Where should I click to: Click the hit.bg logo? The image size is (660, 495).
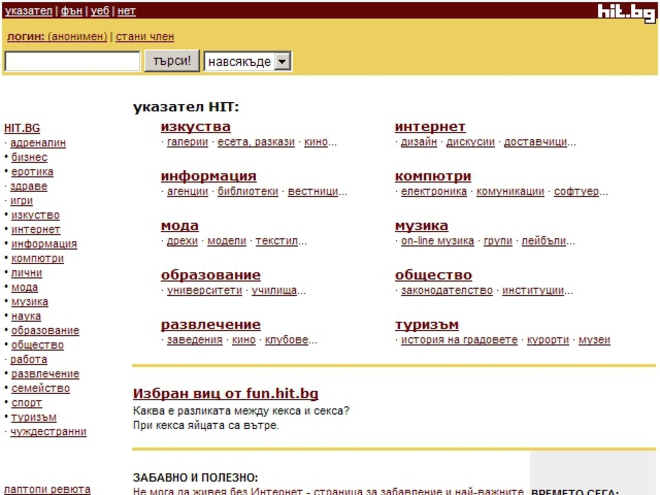pyautogui.click(x=626, y=13)
